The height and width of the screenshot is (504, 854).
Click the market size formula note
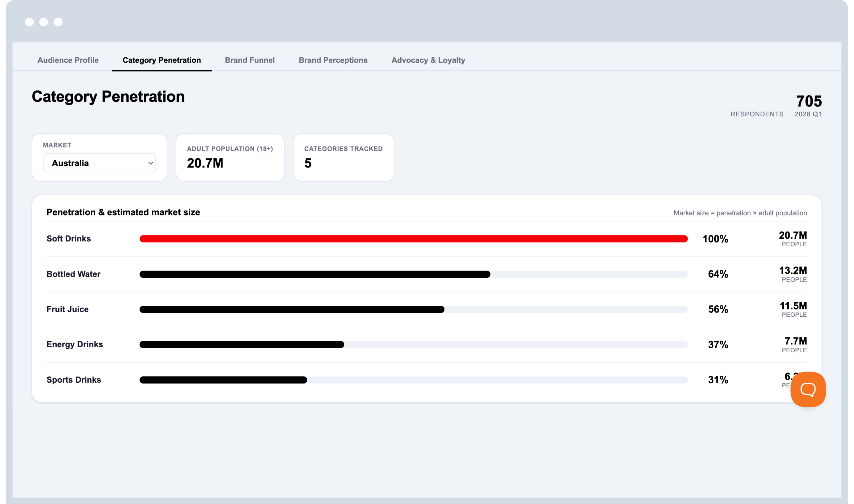[x=740, y=213]
